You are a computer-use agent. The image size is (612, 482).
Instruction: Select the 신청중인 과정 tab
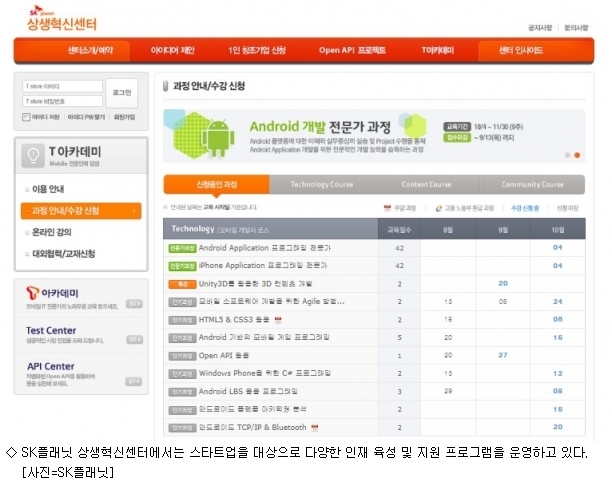[x=217, y=184]
